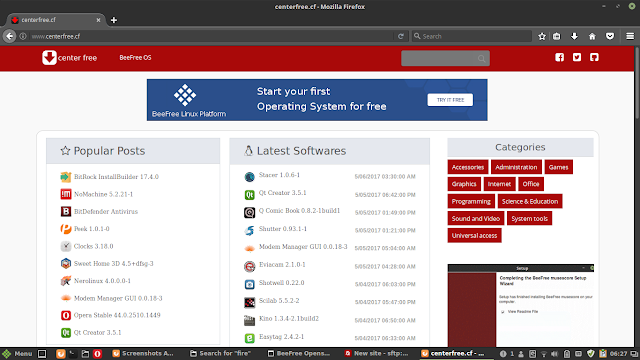Click the site info icon in address bar

[23, 36]
